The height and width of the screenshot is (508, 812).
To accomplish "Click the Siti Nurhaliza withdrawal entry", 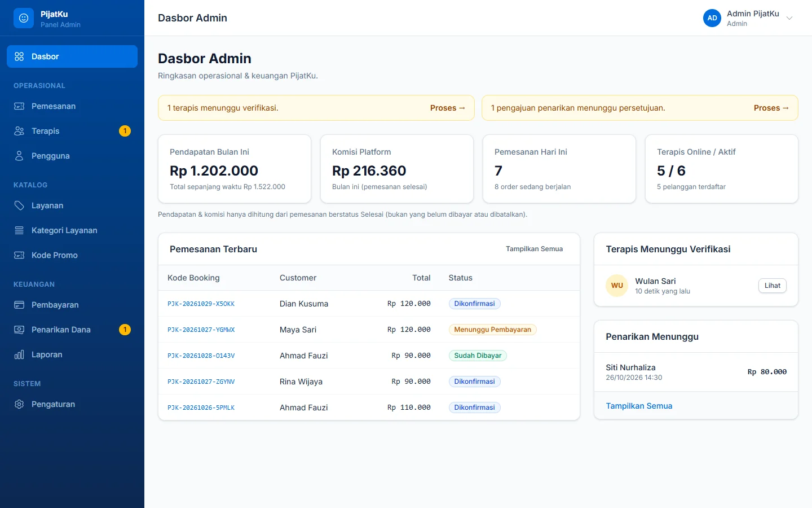I will point(696,372).
